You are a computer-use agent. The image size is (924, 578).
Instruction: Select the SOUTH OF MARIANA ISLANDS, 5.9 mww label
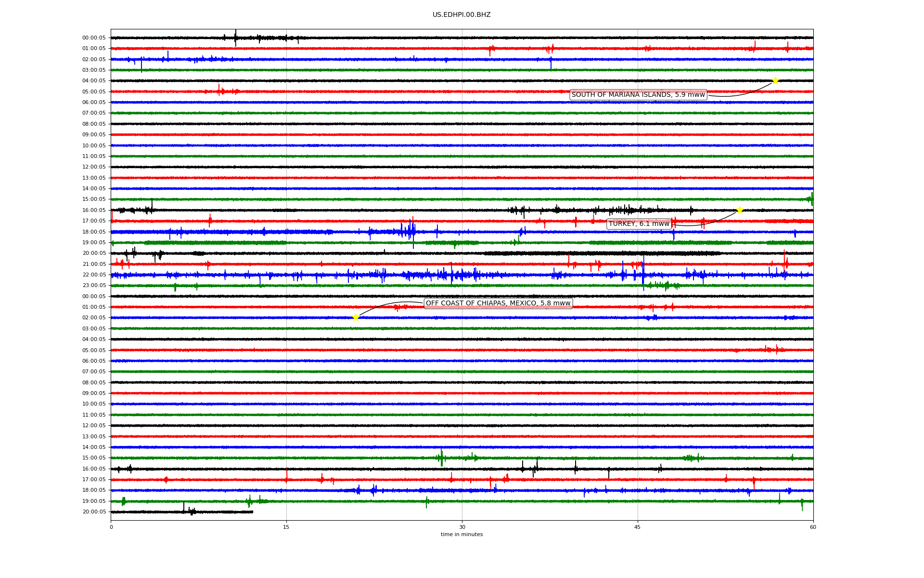point(638,95)
